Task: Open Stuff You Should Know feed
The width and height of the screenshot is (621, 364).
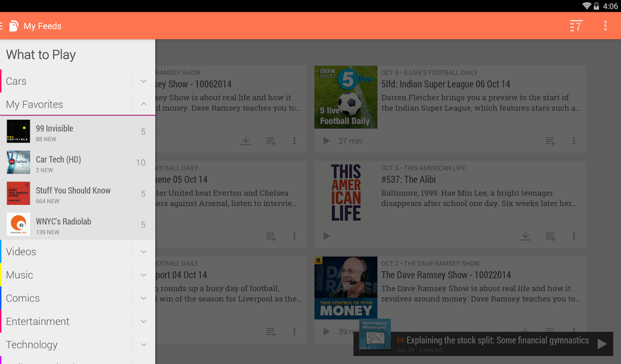Action: (78, 194)
